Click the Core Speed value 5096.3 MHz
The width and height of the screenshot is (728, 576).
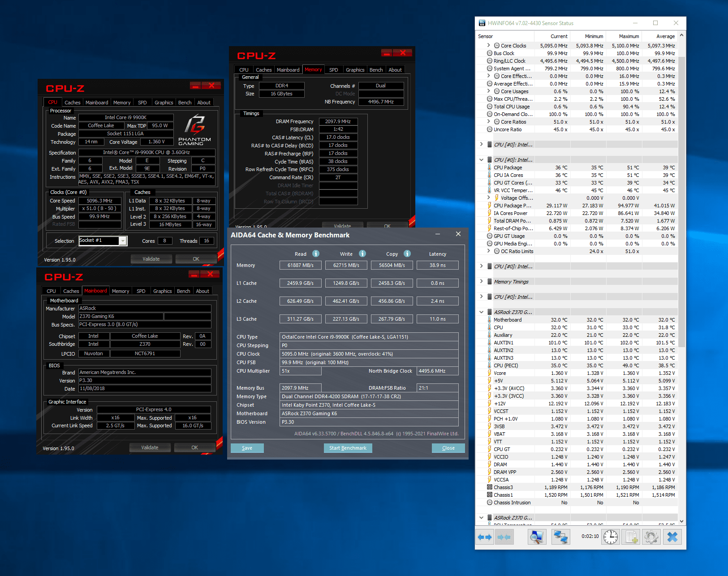[100, 201]
